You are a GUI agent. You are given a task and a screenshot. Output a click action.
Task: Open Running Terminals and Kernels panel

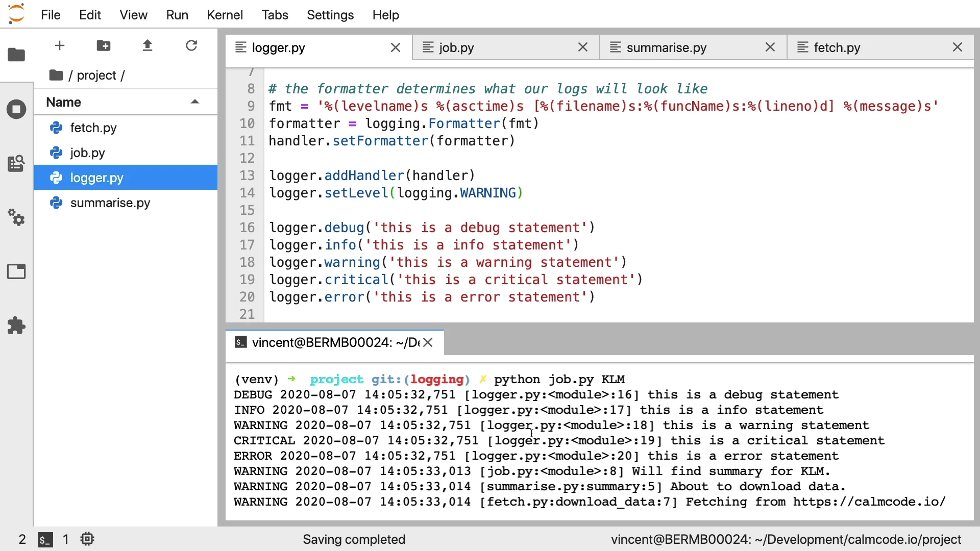tap(16, 109)
